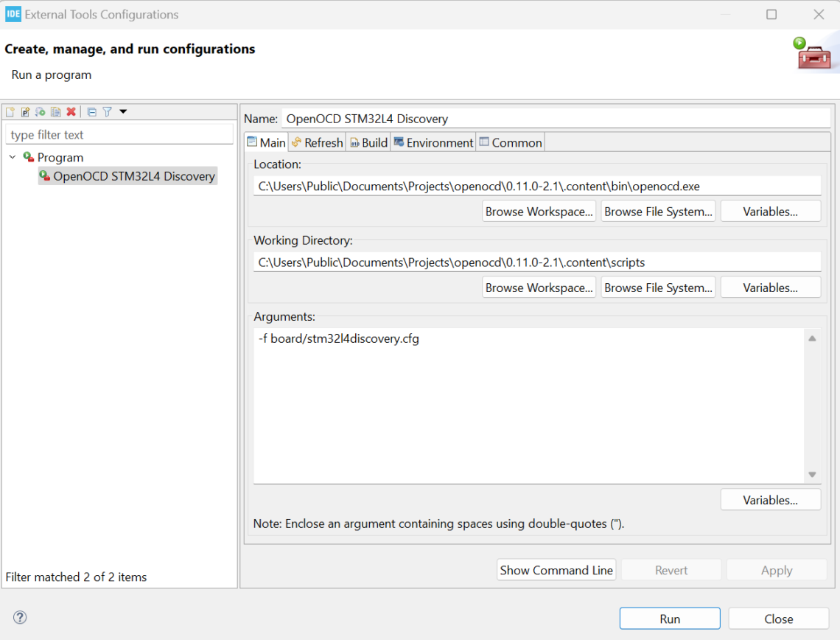
Task: Switch to the Refresh tab
Action: click(x=317, y=142)
